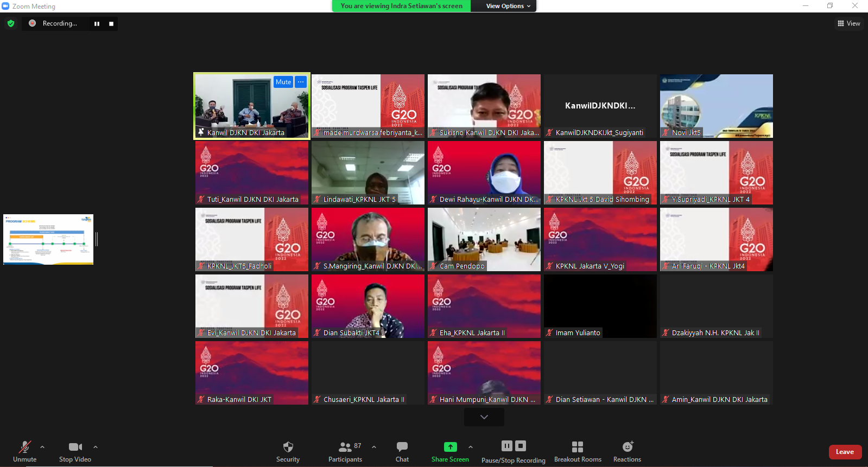Open the Participants panel
Screen dimensions: 868x467
coord(345,451)
